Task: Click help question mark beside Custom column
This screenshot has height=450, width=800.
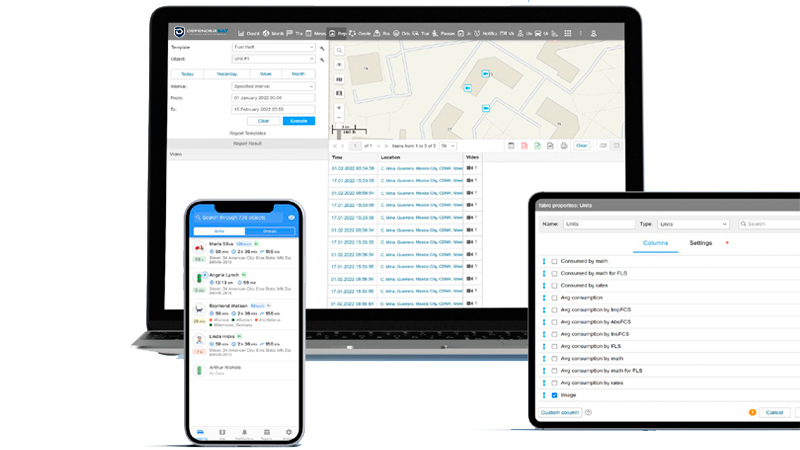Action: 588,412
